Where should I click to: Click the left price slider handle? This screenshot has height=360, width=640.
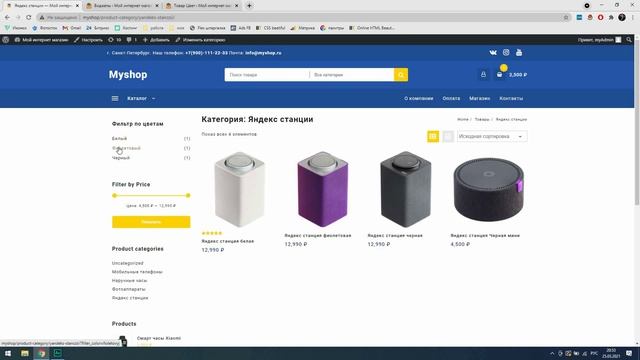pos(114,196)
